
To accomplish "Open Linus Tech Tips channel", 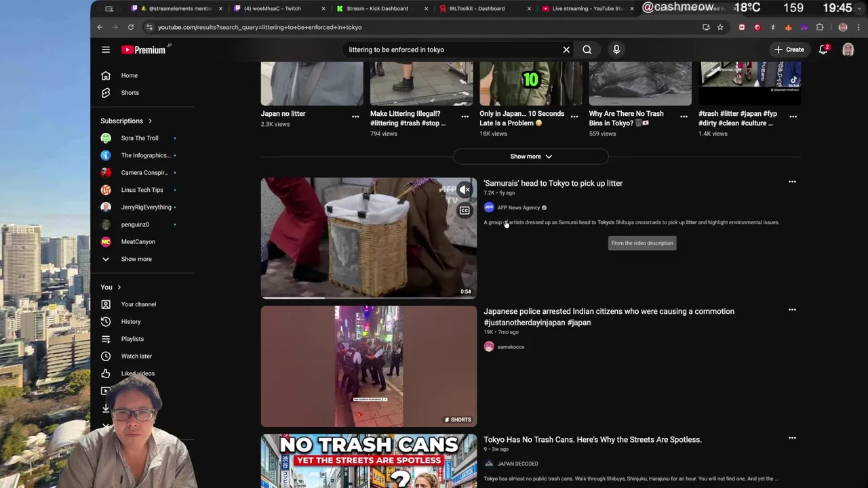I will coord(142,190).
